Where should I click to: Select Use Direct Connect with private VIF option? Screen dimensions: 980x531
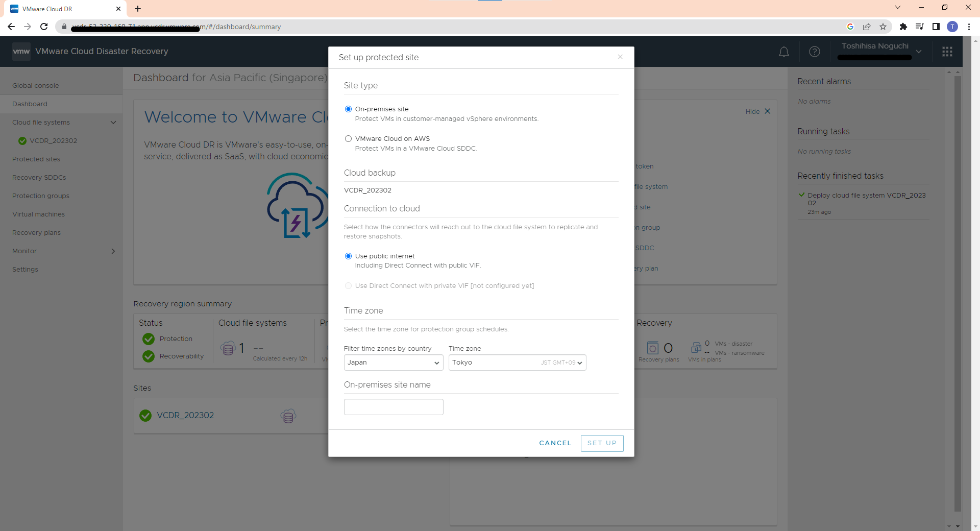[x=349, y=285]
